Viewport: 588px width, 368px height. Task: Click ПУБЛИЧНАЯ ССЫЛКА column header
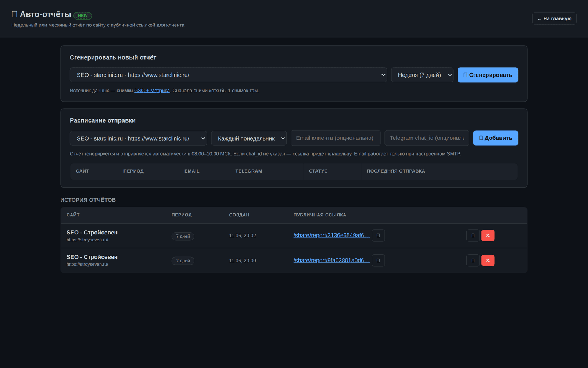[x=320, y=215]
